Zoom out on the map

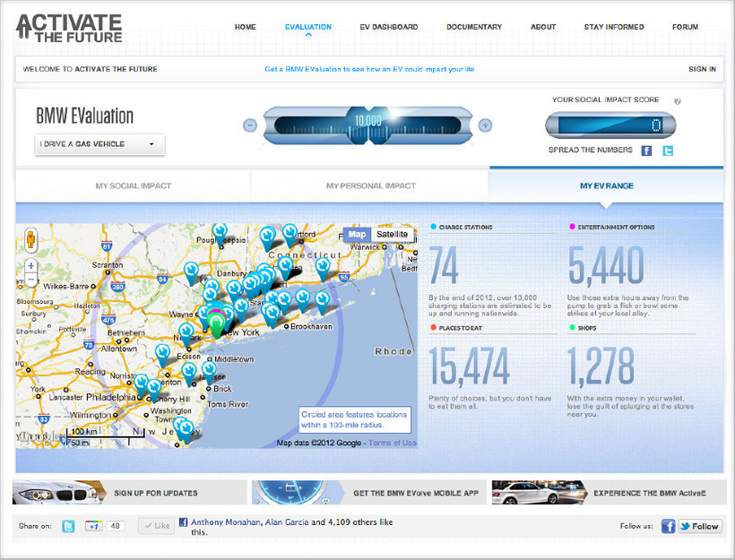click(31, 280)
